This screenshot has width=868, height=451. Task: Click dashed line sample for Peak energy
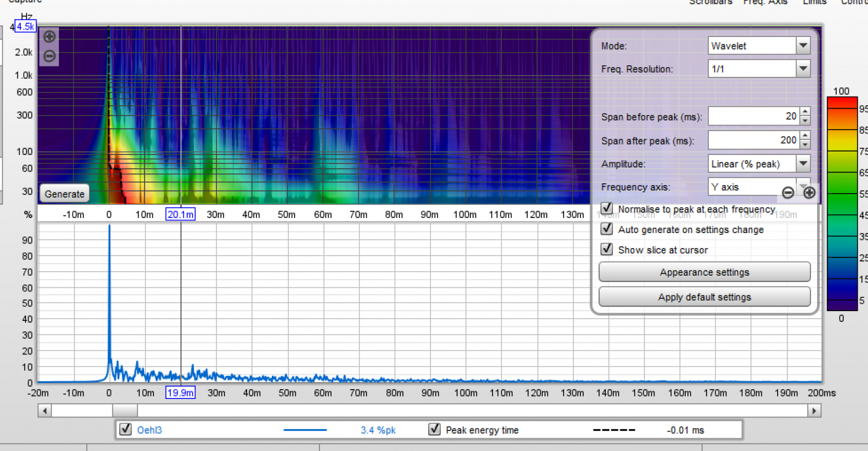click(614, 430)
